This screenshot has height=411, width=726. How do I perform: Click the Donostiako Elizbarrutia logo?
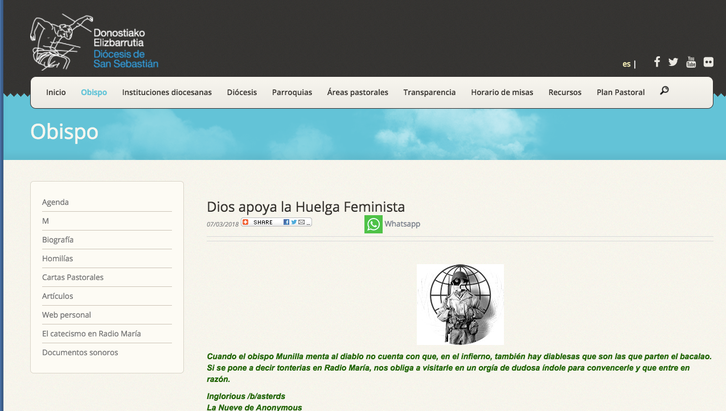(x=94, y=42)
